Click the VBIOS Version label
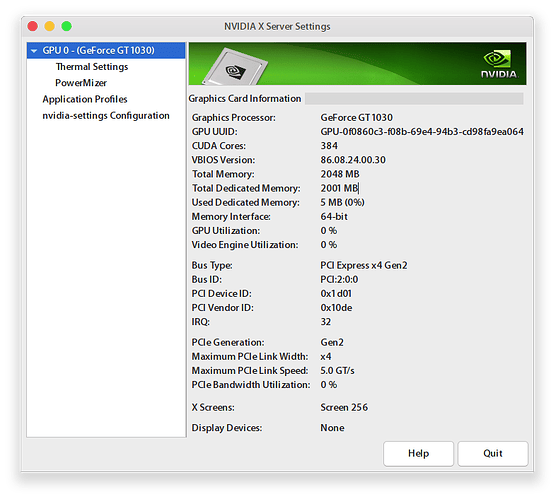 pos(223,160)
